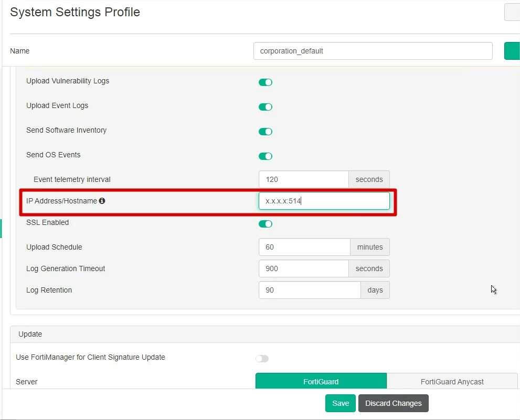Click the System Settings Profile heading
This screenshot has width=520, height=420.
pos(75,12)
